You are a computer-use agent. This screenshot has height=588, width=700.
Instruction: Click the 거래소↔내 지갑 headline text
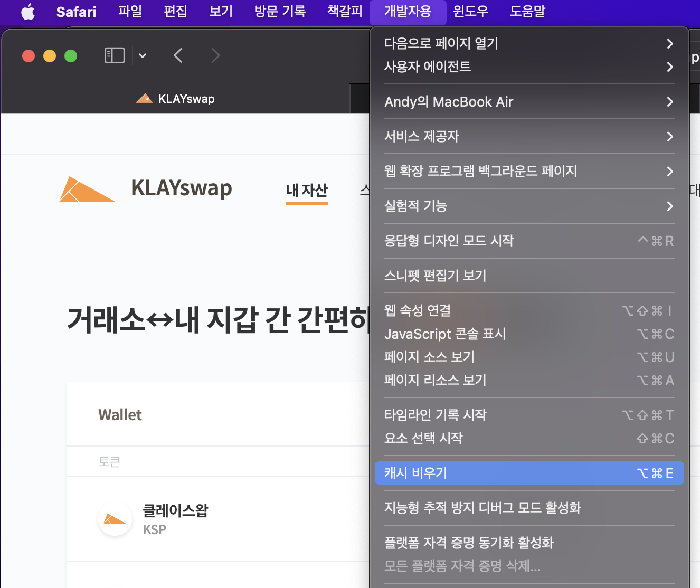pos(218,319)
